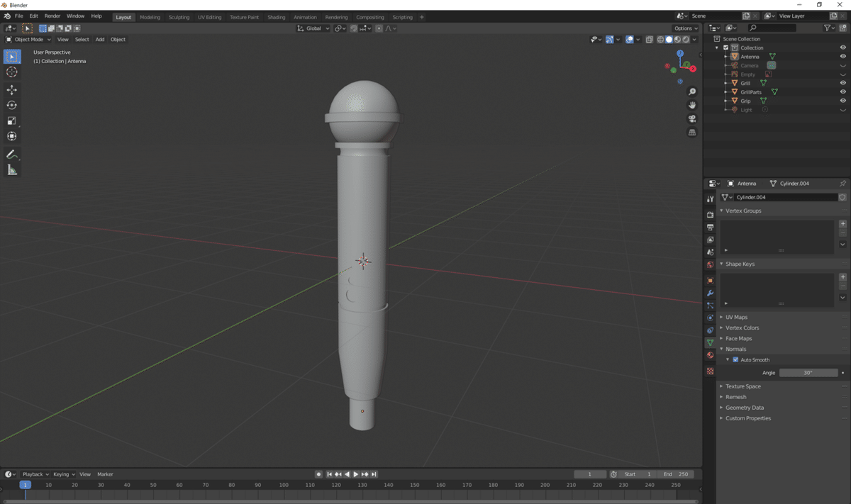Image resolution: width=851 pixels, height=504 pixels.
Task: Open Material properties tab
Action: pyautogui.click(x=710, y=356)
